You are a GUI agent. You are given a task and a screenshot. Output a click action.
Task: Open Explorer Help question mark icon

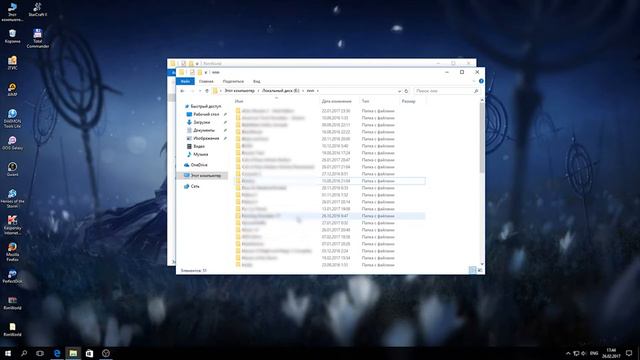point(481,81)
